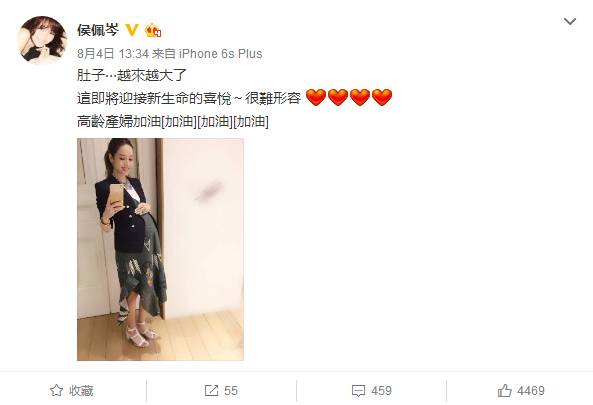Image resolution: width=593 pixels, height=405 pixels.
Task: Open comments via the speech bubble icon
Action: pyautogui.click(x=359, y=391)
